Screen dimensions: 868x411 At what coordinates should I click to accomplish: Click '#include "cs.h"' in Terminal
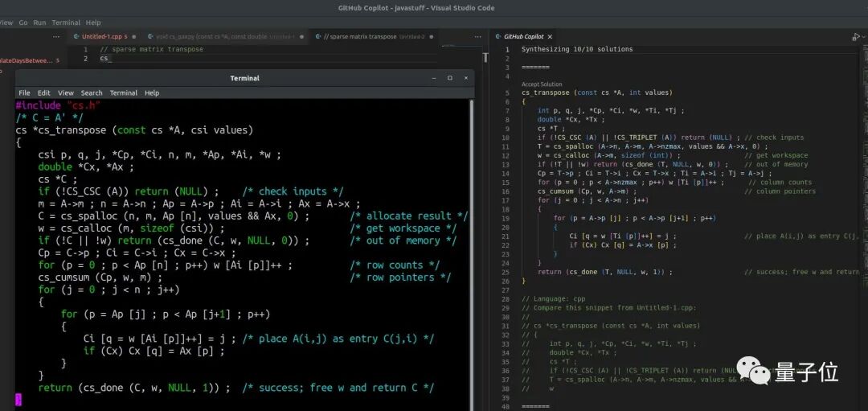click(58, 105)
